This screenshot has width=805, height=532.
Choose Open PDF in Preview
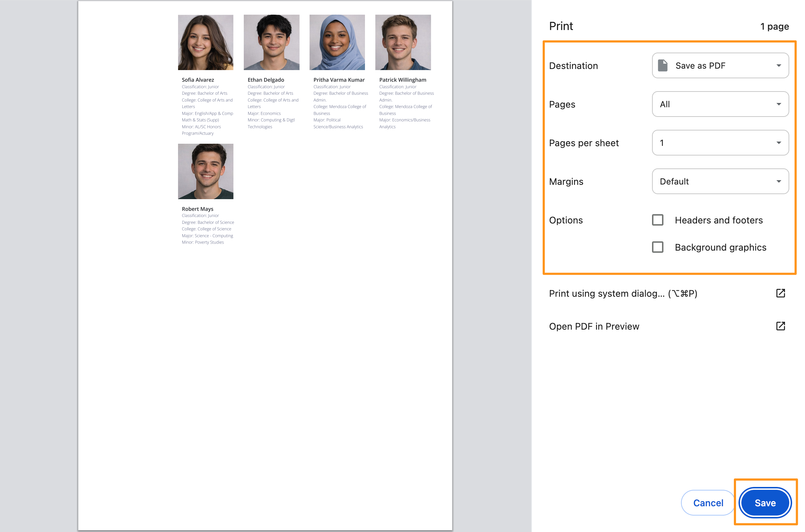(594, 326)
